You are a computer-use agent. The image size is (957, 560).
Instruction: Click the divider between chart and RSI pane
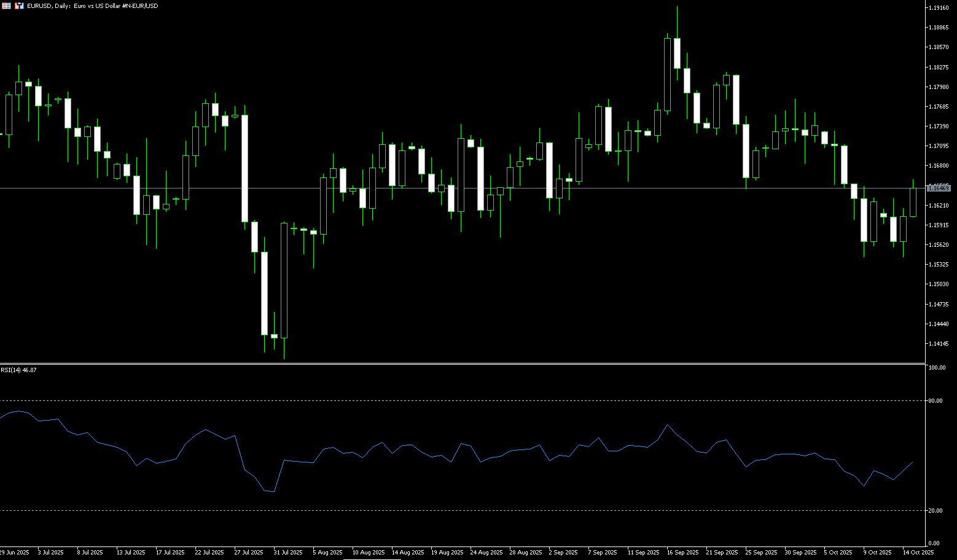[x=461, y=364]
